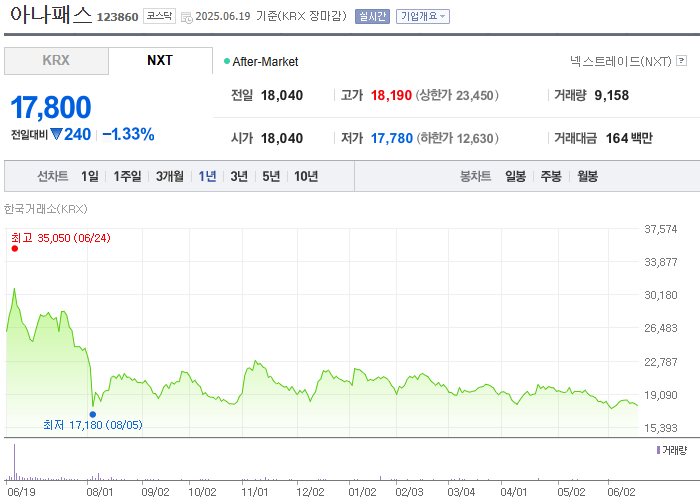
Task: Click the change rate -1.33%
Action: click(128, 134)
